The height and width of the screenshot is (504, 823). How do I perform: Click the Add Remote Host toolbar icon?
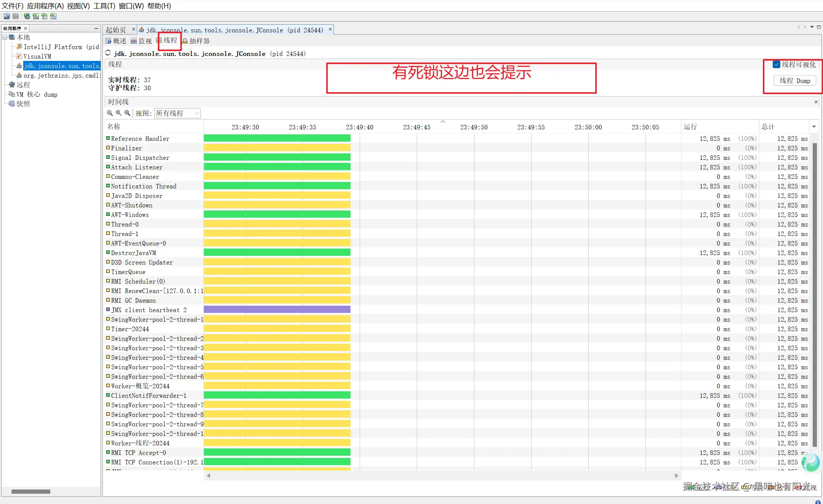27,16
